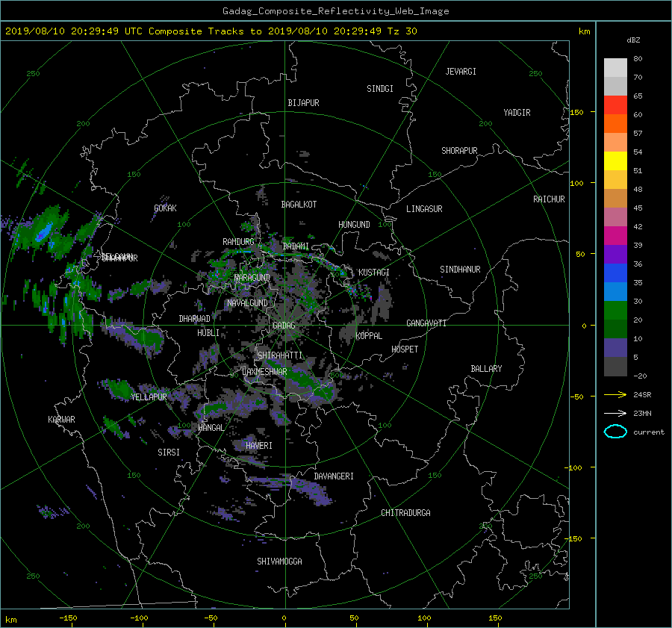Click the CHITRADURGA city label

click(405, 513)
